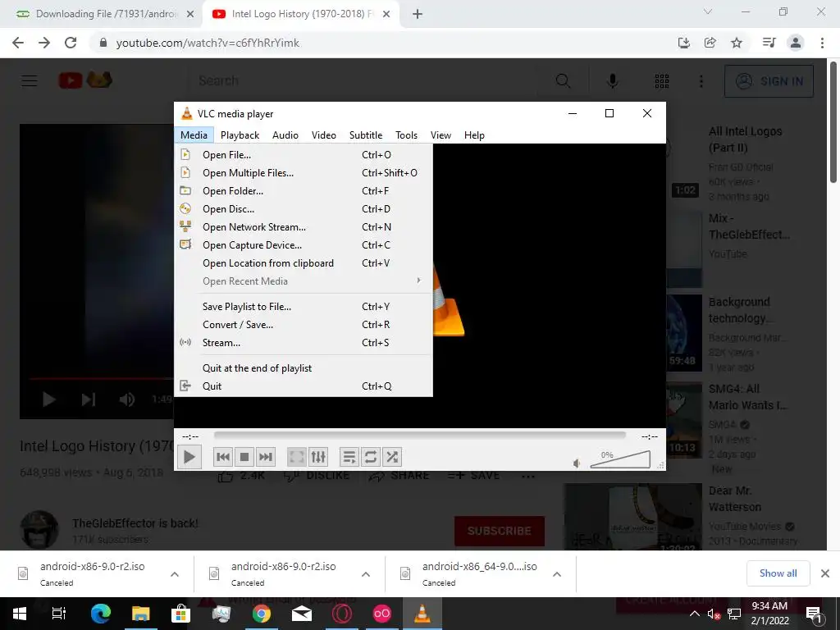Viewport: 840px width, 630px height.
Task: Reload the YouTube page
Action: (71, 43)
